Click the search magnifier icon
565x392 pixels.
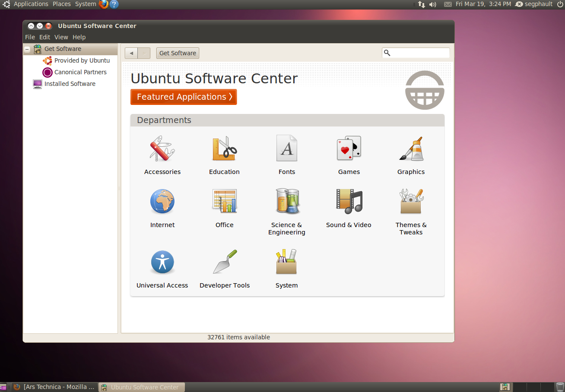[387, 53]
